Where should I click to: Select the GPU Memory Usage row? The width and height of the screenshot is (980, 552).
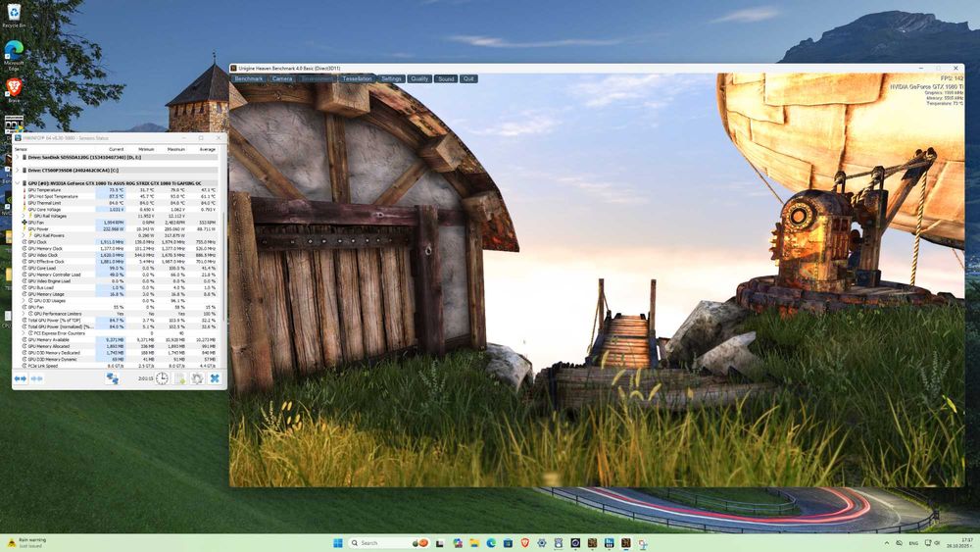click(119, 294)
